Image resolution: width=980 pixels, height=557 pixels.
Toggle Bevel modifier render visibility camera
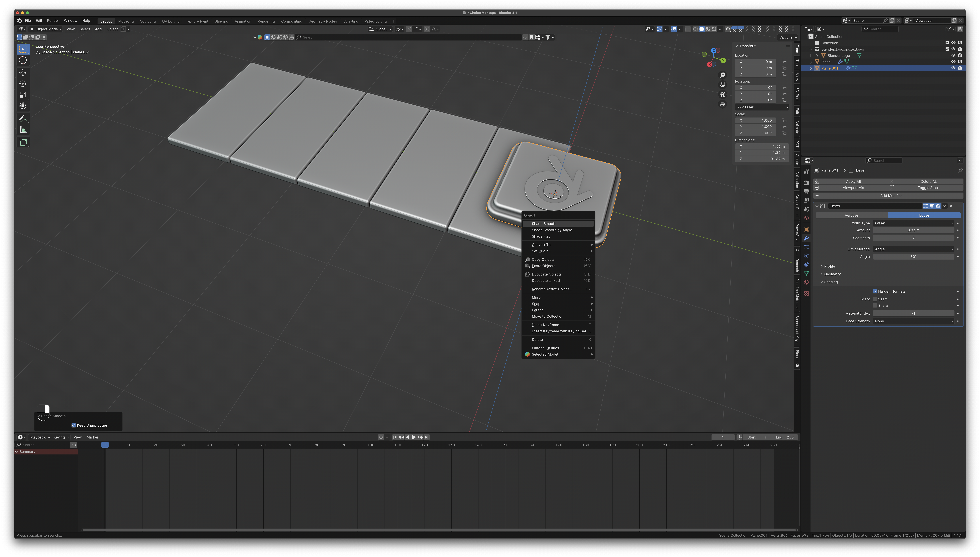click(x=938, y=206)
